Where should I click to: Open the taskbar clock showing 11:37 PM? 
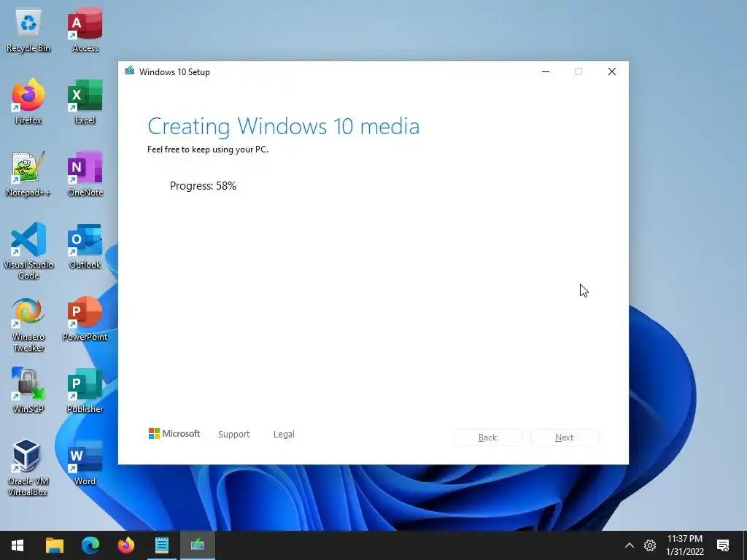pyautogui.click(x=685, y=545)
